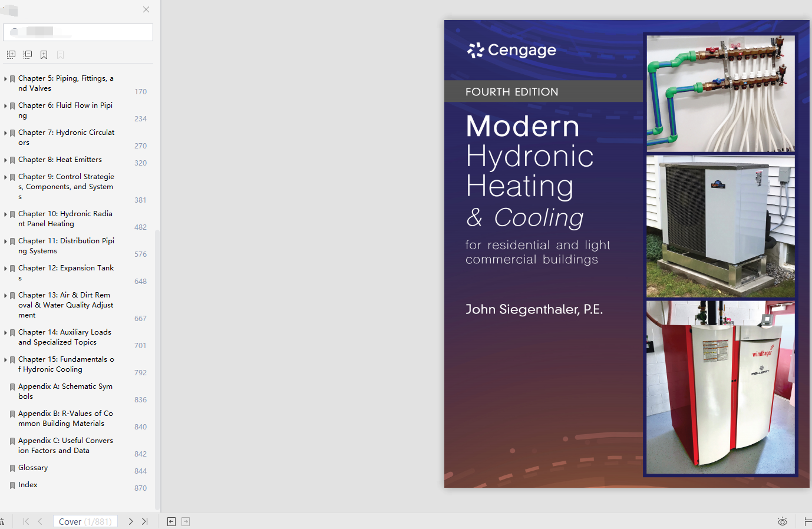Expand Chapter 9: Control Strategies bookmark
812x529 pixels.
[6, 177]
